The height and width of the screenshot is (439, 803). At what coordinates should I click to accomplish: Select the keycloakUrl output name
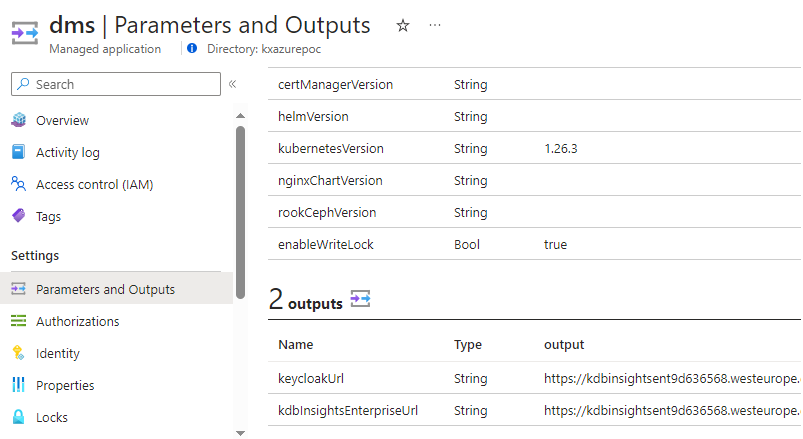coord(311,379)
